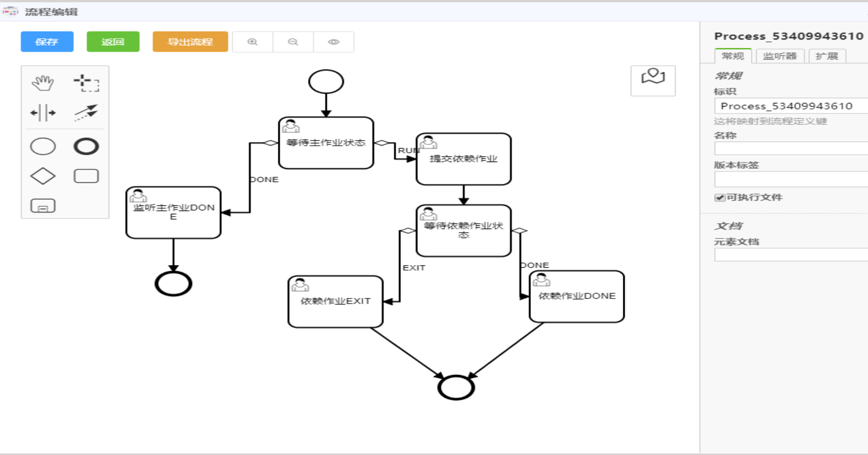Select the bottom end event joining both branches
This screenshot has width=868, height=455.
[x=456, y=387]
